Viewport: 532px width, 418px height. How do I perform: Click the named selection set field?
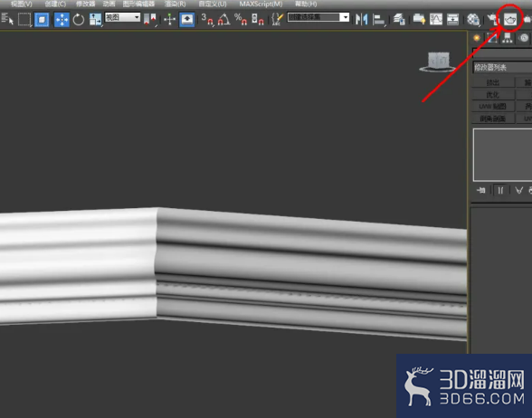tap(313, 17)
